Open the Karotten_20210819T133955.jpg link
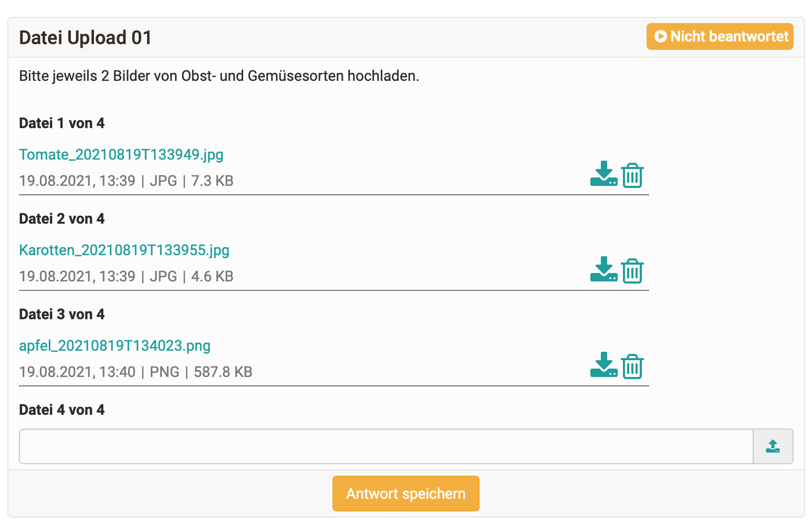The width and height of the screenshot is (812, 524). tap(124, 250)
